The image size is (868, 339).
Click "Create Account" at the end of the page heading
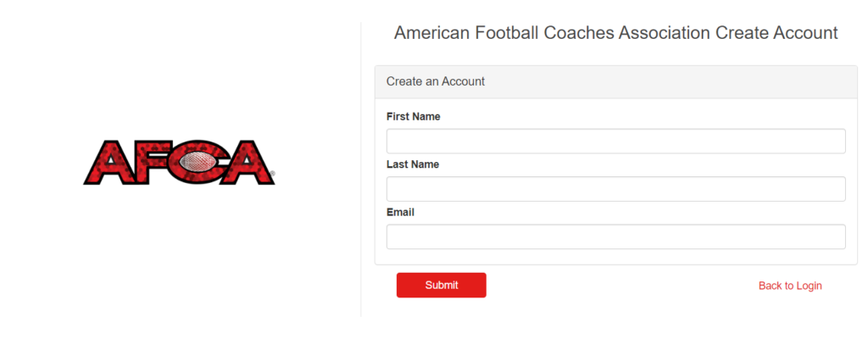[776, 33]
